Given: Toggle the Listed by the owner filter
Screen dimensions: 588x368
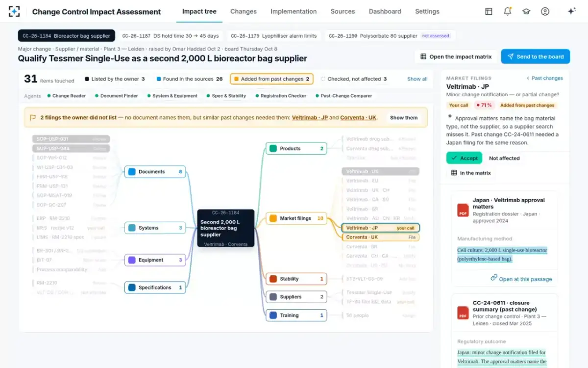Looking at the screenshot, I should pos(115,79).
